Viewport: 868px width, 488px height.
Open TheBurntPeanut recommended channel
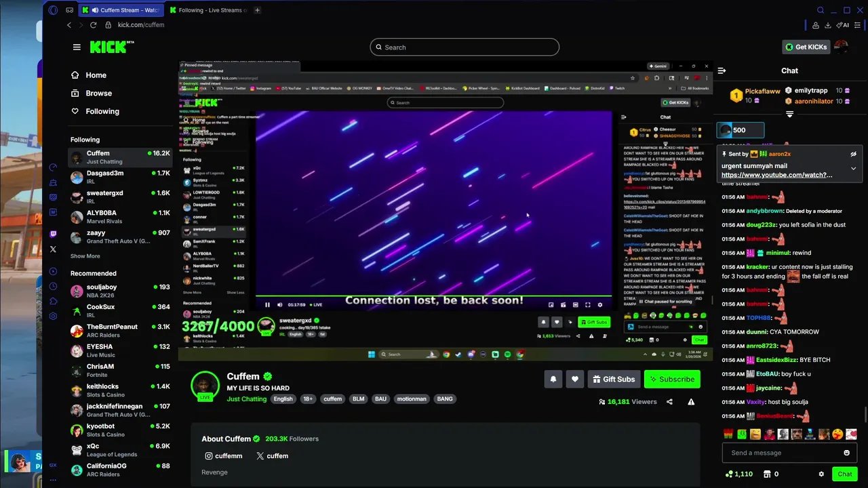pos(120,331)
